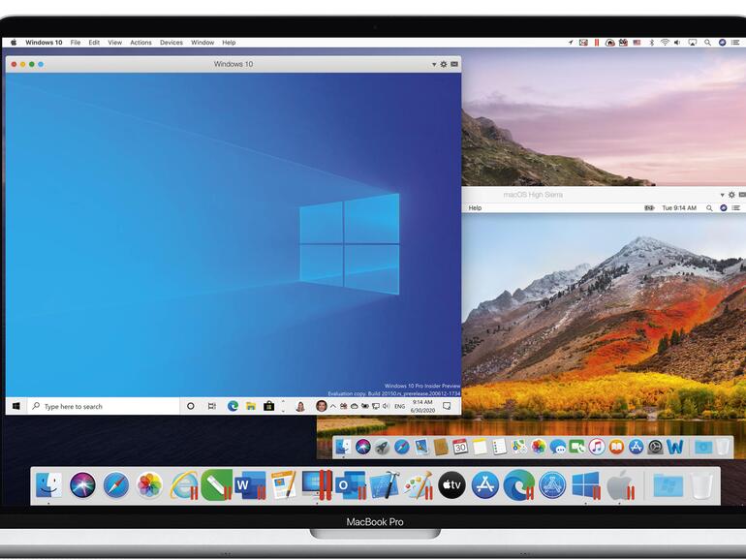Open Bluetooth status in the Mac menu bar

pyautogui.click(x=651, y=43)
